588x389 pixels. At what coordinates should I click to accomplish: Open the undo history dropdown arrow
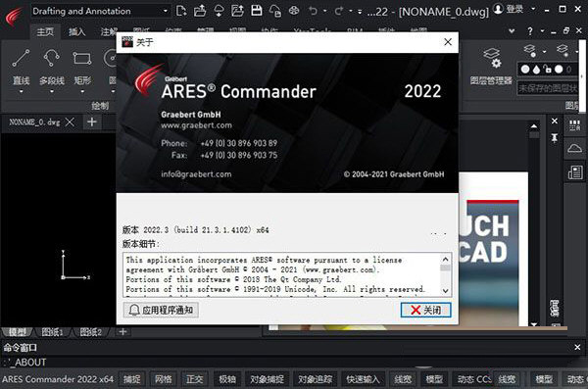pos(324,11)
